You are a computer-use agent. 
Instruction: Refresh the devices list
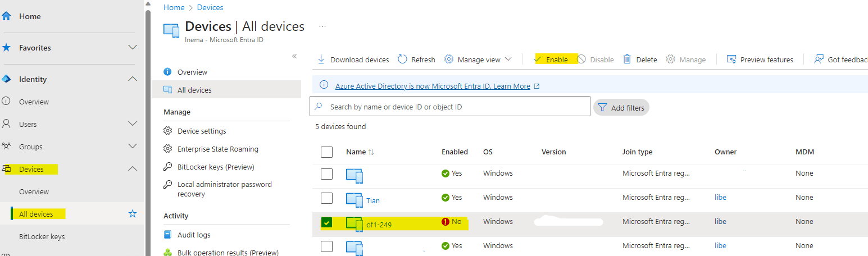coord(416,60)
